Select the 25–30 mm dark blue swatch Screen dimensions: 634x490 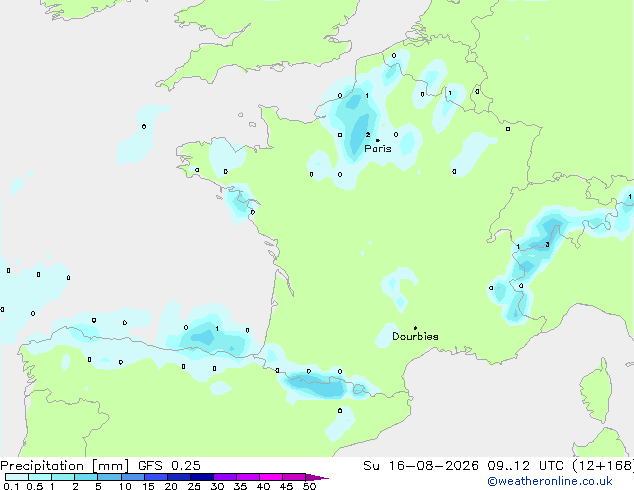tap(202, 477)
